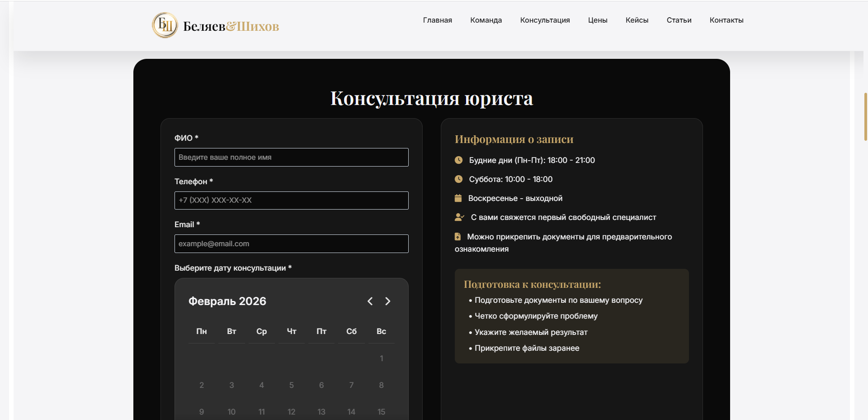The height and width of the screenshot is (420, 868).
Task: Click the Консультация юриста page heading
Action: tap(432, 98)
